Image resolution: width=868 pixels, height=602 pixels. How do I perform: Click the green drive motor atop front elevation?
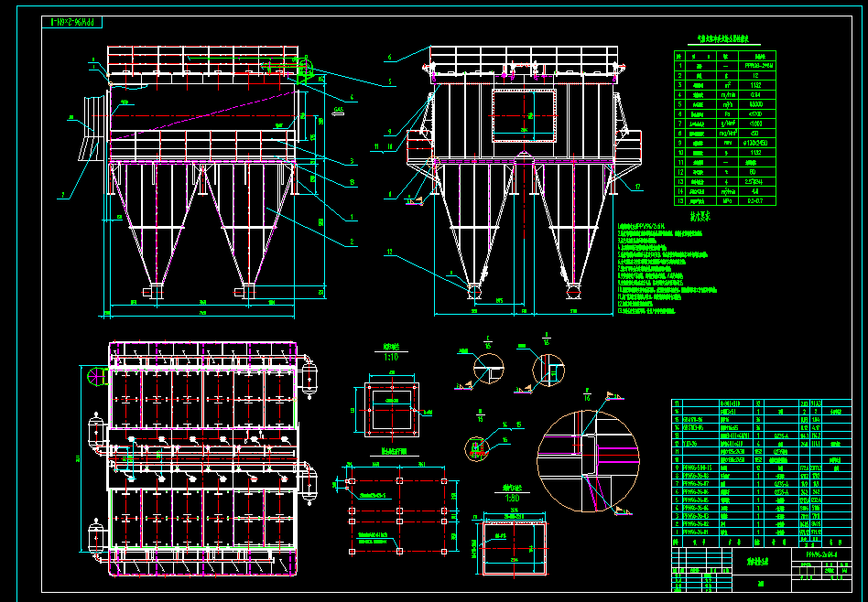pyautogui.click(x=304, y=69)
